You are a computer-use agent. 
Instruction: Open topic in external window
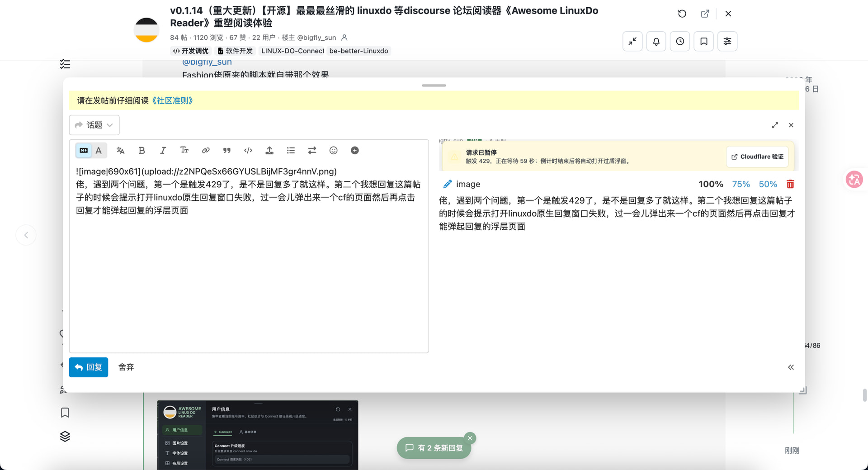coord(705,14)
